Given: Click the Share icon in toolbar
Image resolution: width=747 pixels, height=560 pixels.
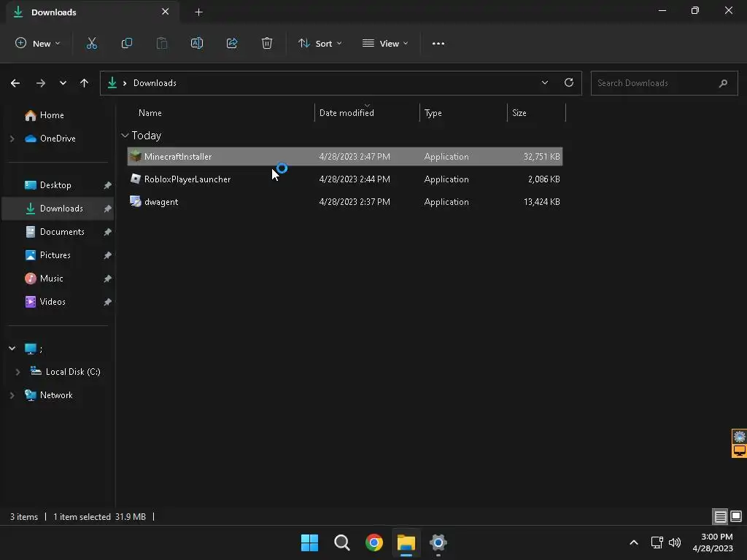Looking at the screenshot, I should click(x=232, y=43).
